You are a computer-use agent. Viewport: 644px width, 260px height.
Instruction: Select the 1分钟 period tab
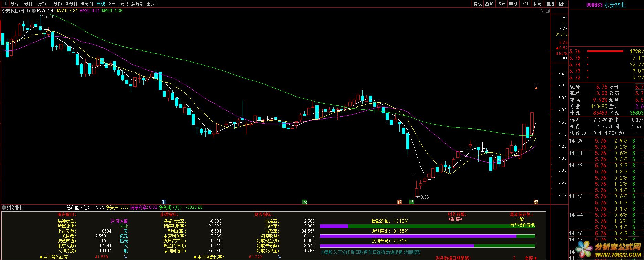[x=27, y=4]
